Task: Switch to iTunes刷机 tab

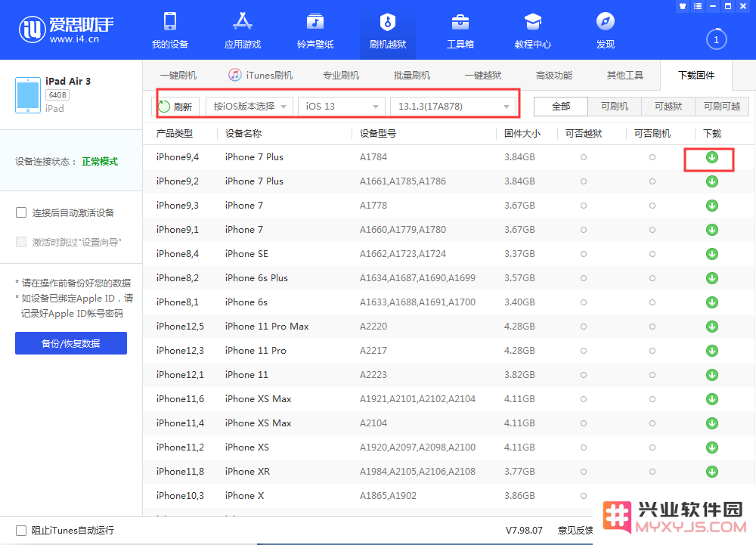Action: [x=260, y=75]
